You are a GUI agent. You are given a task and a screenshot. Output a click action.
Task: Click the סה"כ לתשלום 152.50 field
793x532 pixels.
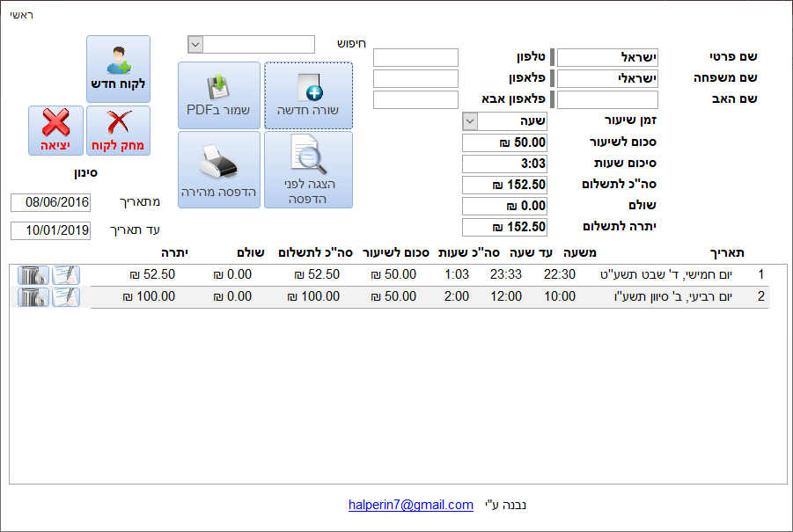point(504,185)
